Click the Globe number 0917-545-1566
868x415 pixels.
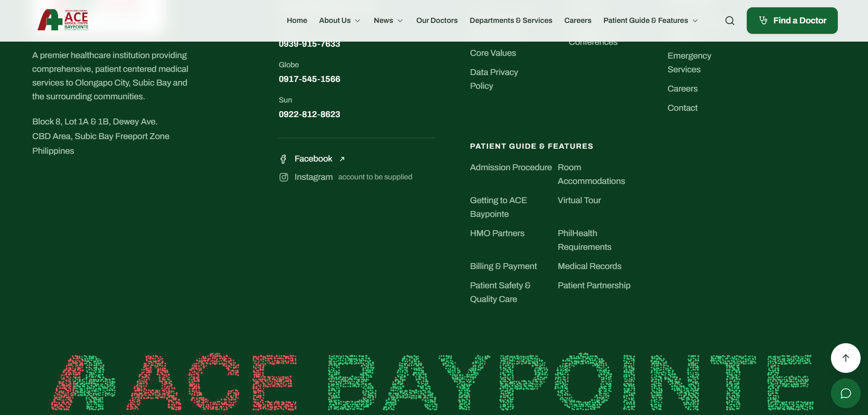(x=309, y=79)
